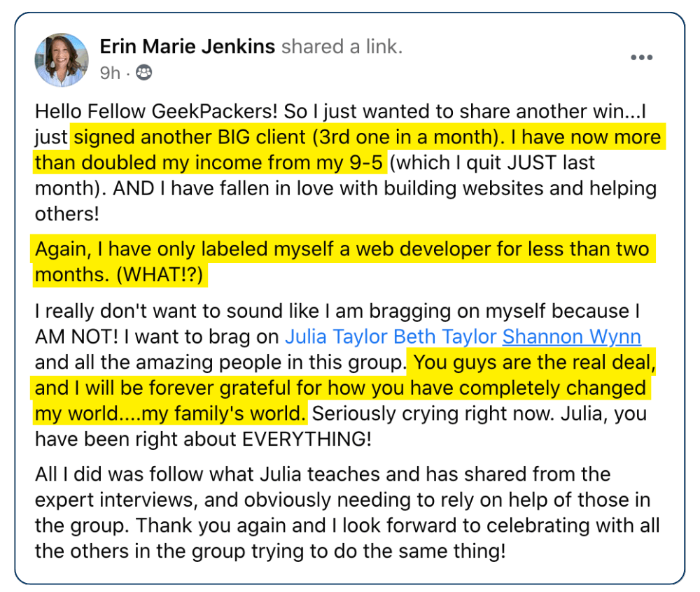
Task: Open the underlined Shannon Wynn profile link
Action: [x=572, y=337]
